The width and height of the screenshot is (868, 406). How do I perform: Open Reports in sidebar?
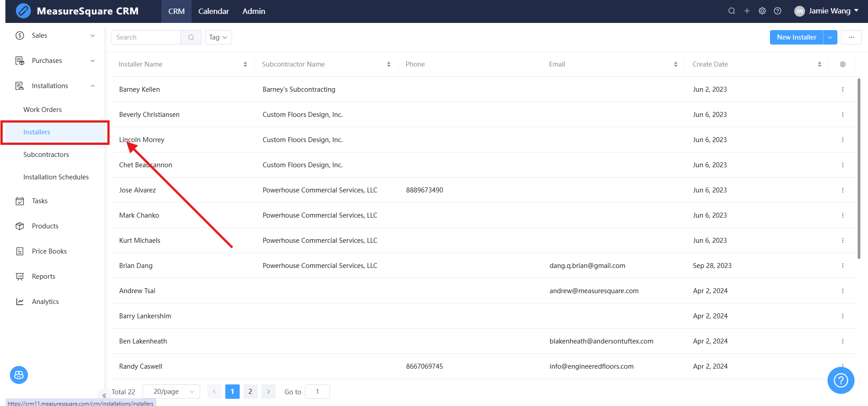pyautogui.click(x=44, y=277)
